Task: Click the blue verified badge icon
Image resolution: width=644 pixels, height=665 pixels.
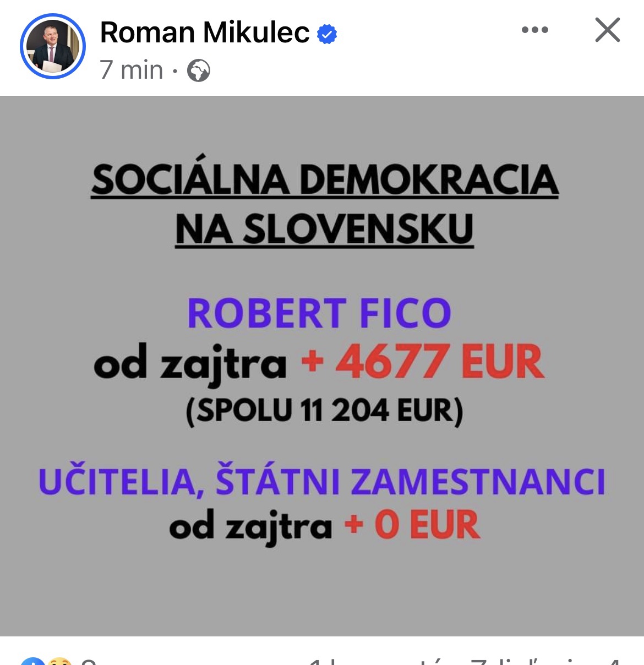Action: 327,34
